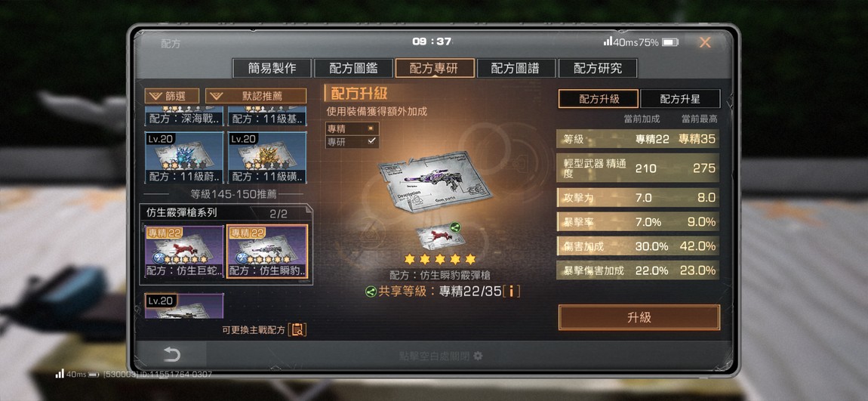
Task: Switch to the 簡易製作 tab
Action: coord(272,68)
